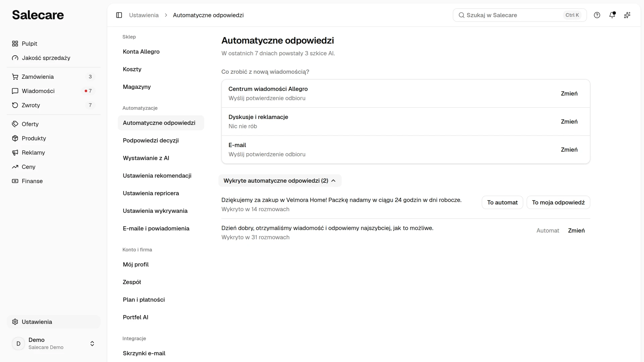This screenshot has height=362, width=644.
Task: Click the Pulpit dashboard icon
Action: point(15,44)
